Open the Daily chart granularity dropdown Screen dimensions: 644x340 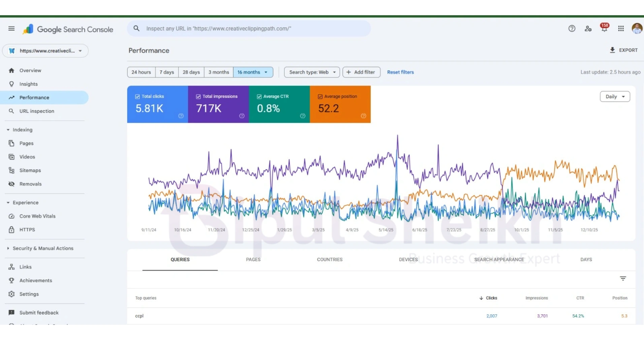(615, 96)
